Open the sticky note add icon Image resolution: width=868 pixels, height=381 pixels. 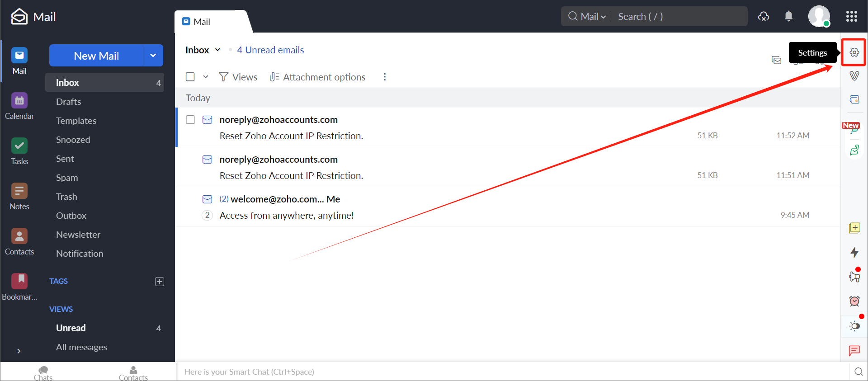tap(854, 228)
